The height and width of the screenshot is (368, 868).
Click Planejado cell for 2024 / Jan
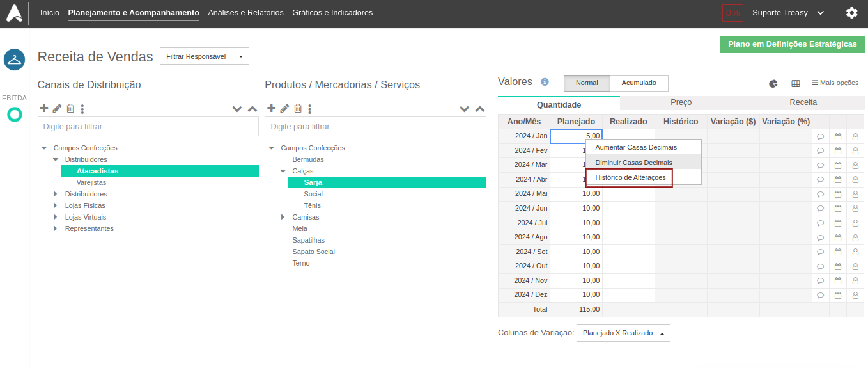(576, 136)
